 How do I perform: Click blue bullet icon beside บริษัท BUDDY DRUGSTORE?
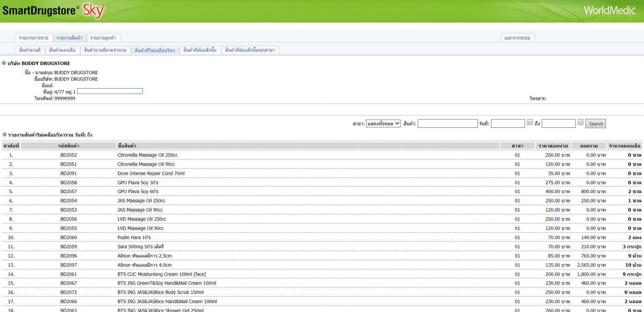coord(4,63)
